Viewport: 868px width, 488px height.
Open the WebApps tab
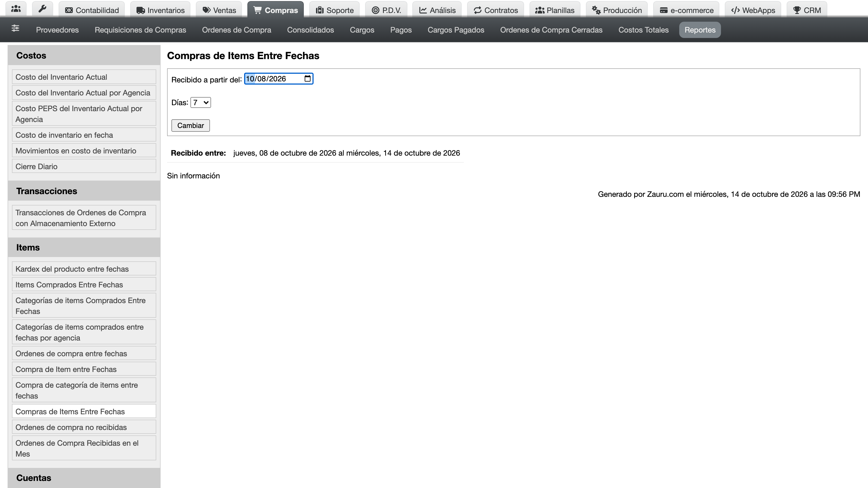753,10
